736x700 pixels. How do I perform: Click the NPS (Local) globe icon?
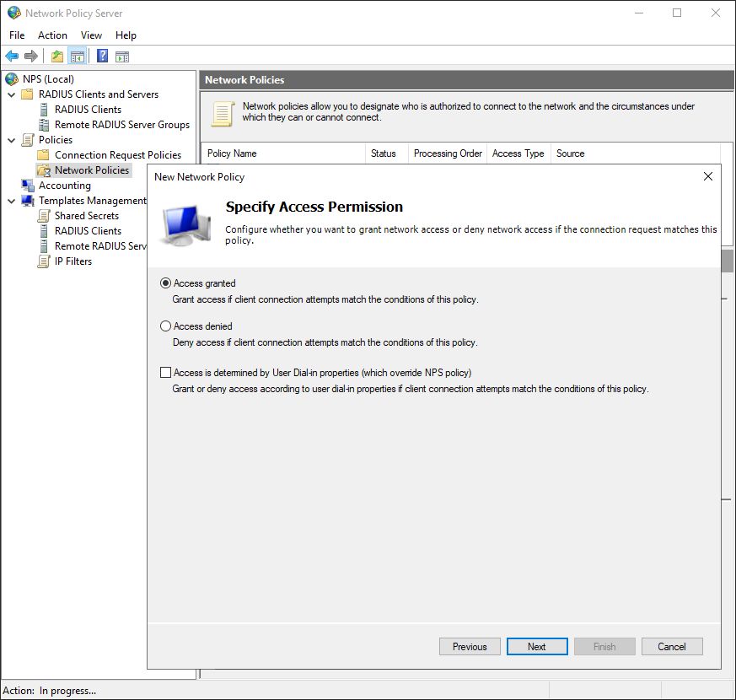12,79
